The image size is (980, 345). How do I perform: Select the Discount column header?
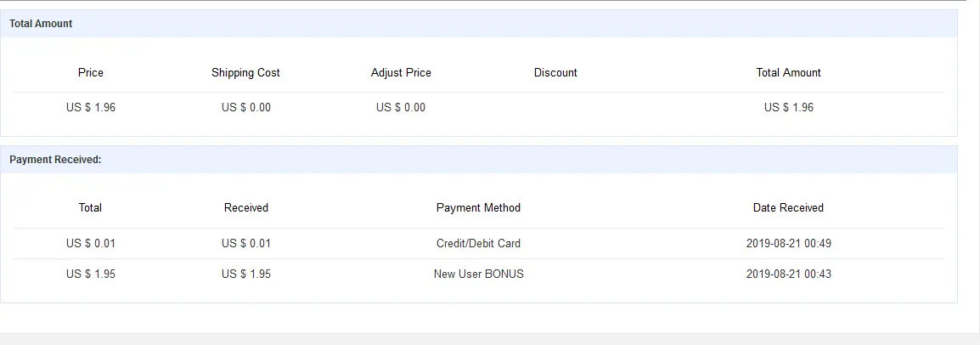[555, 72]
